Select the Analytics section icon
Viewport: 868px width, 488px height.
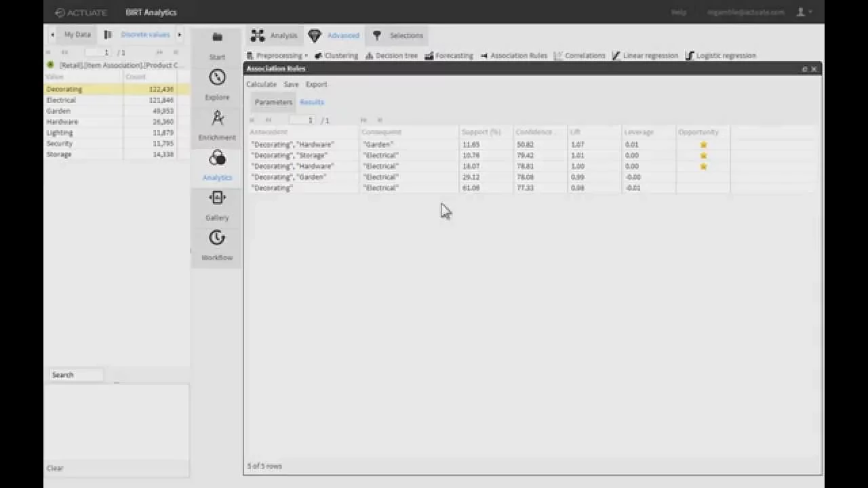[217, 158]
